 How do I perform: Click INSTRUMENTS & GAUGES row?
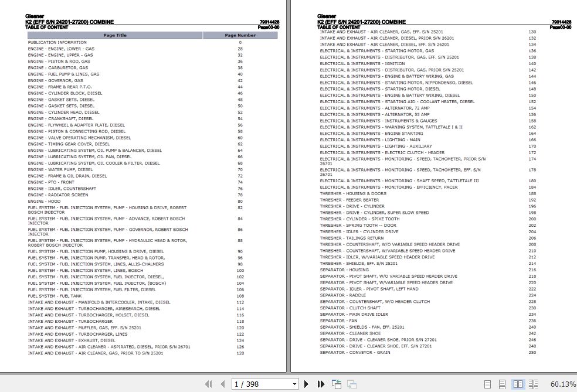point(379,121)
